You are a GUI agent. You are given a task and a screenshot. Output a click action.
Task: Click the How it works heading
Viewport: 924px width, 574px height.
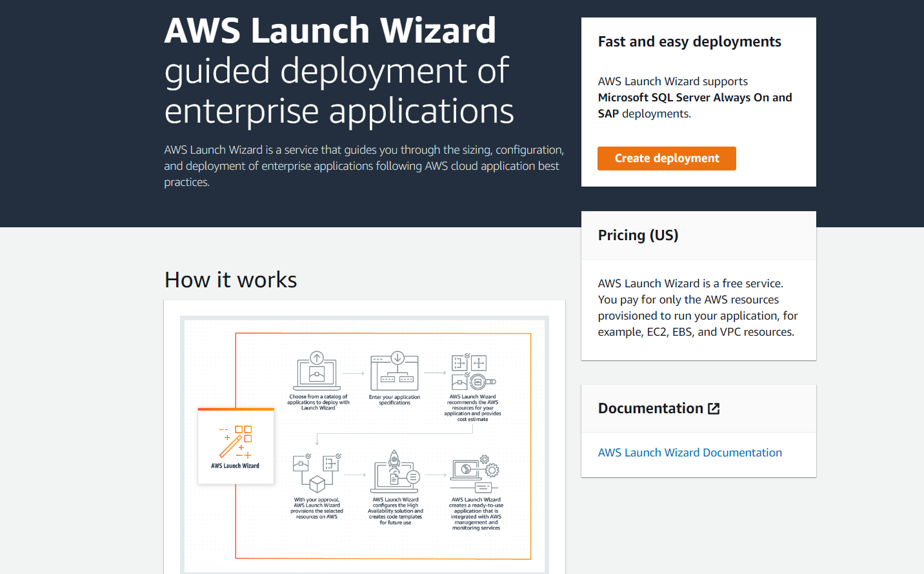pyautogui.click(x=230, y=279)
